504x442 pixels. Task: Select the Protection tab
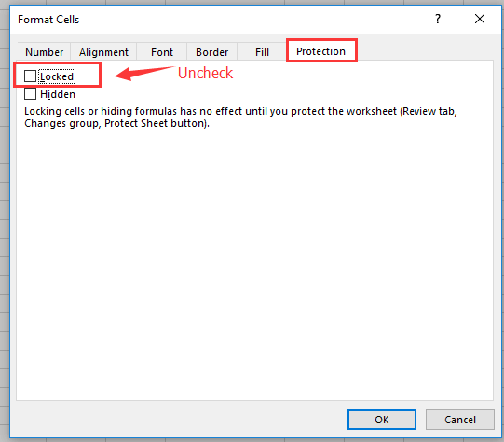click(321, 51)
